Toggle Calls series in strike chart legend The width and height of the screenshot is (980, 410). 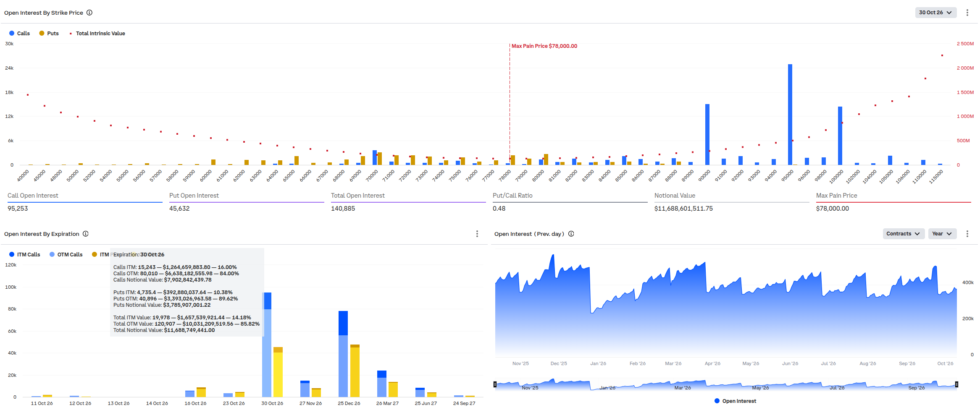[19, 33]
